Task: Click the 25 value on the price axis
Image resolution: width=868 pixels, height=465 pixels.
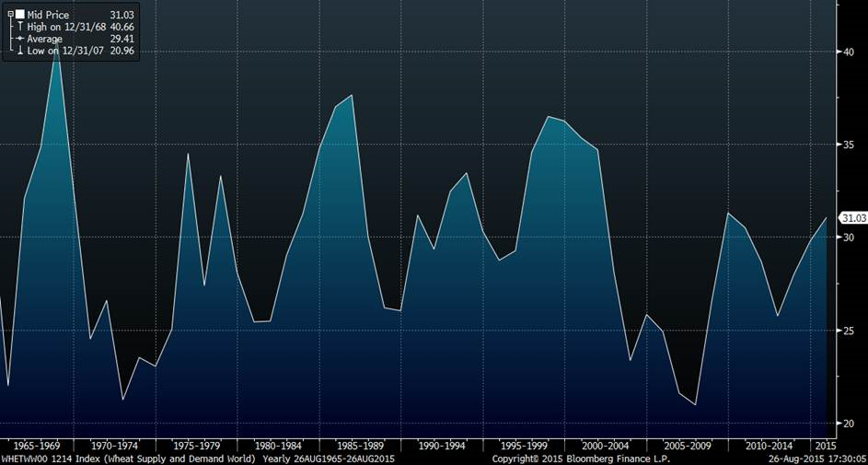Action: tap(849, 331)
